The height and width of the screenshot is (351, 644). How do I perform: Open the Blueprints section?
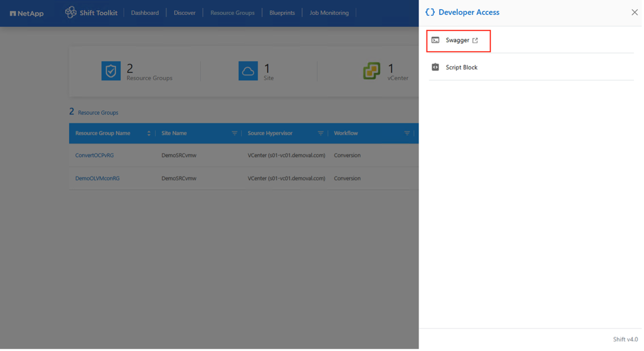point(282,13)
